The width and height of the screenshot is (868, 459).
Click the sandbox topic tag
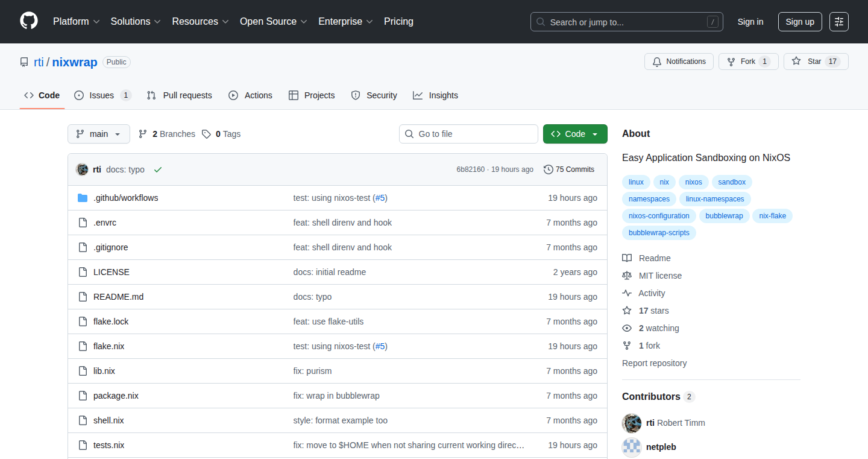(732, 182)
